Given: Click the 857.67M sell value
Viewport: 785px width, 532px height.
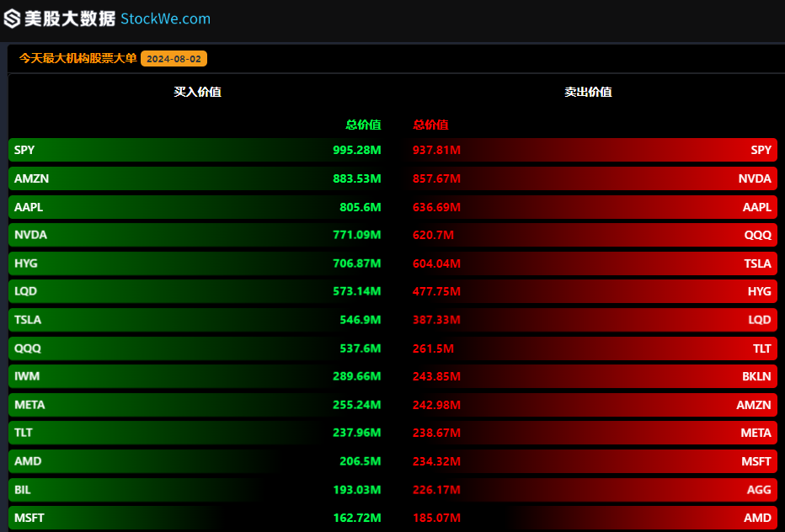Looking at the screenshot, I should 436,178.
